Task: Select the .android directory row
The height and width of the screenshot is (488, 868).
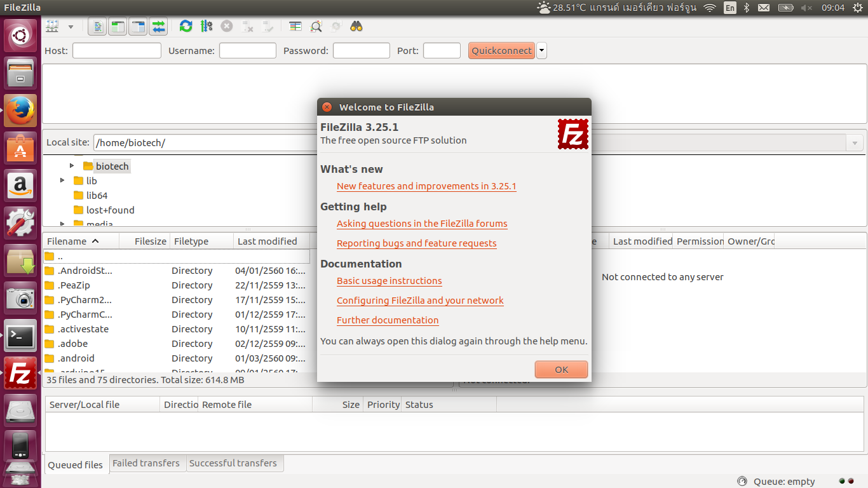Action: coord(176,358)
